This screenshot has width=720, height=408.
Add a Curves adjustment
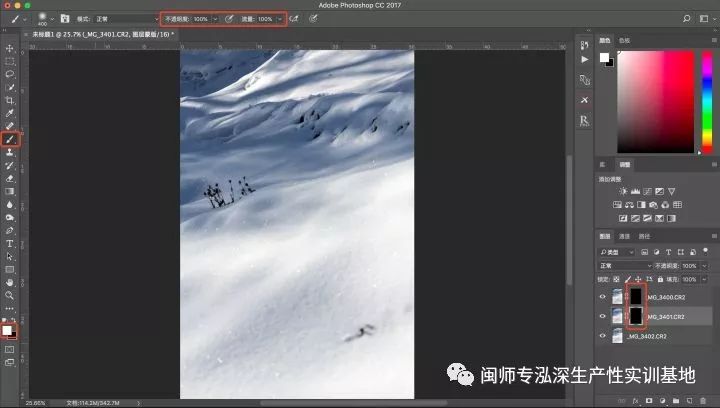click(647, 191)
